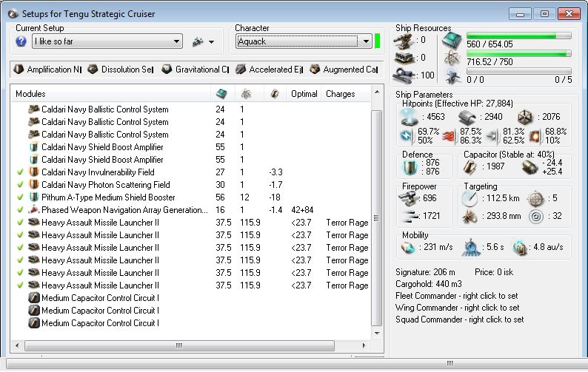Viewport: 588px width, 372px height.
Task: Sort by the powergrid column header icon
Action: pyautogui.click(x=246, y=94)
